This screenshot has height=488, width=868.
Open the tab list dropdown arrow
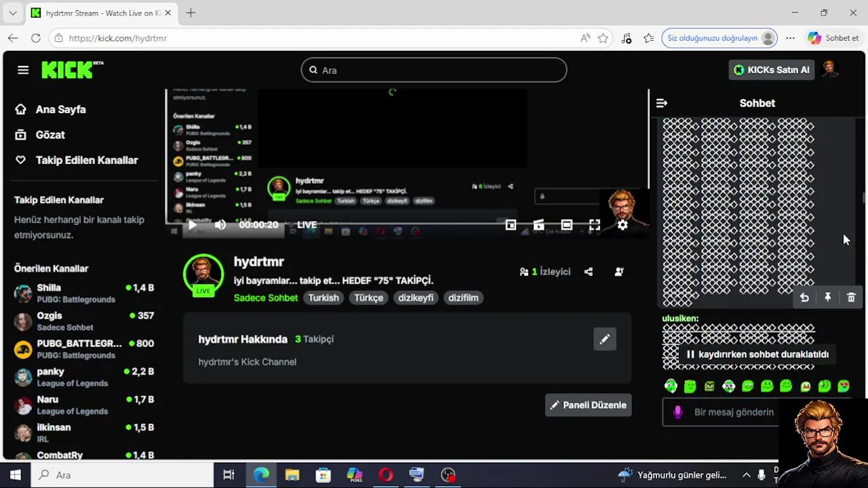(x=13, y=13)
